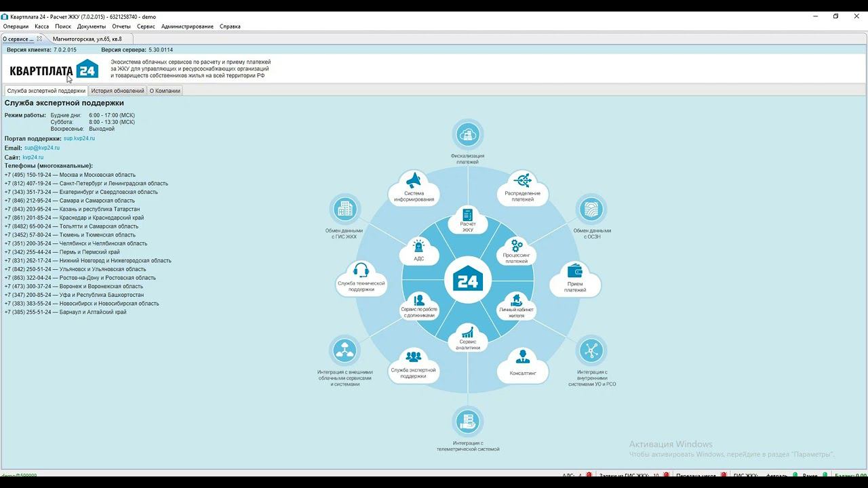Viewport: 868px width, 488px height.
Task: Switch to the О сервисе document tab
Action: click(19, 39)
